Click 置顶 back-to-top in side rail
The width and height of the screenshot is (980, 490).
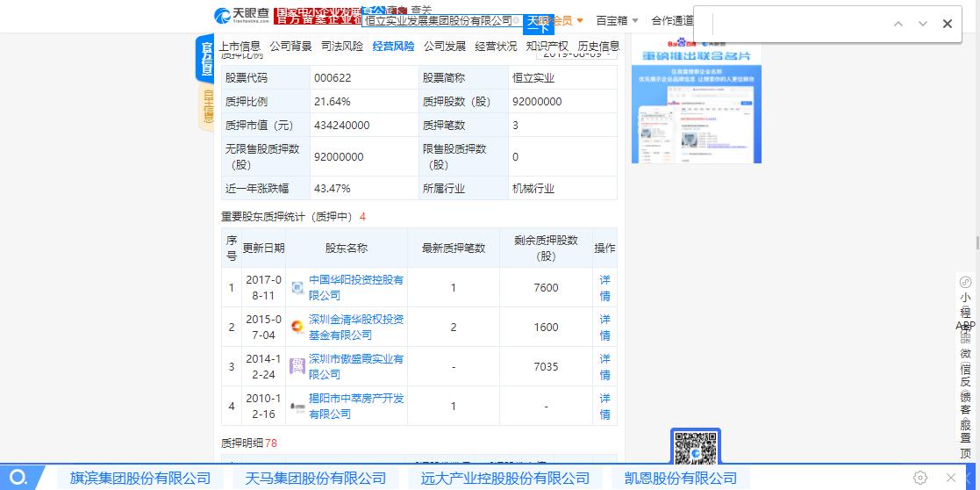pos(966,445)
